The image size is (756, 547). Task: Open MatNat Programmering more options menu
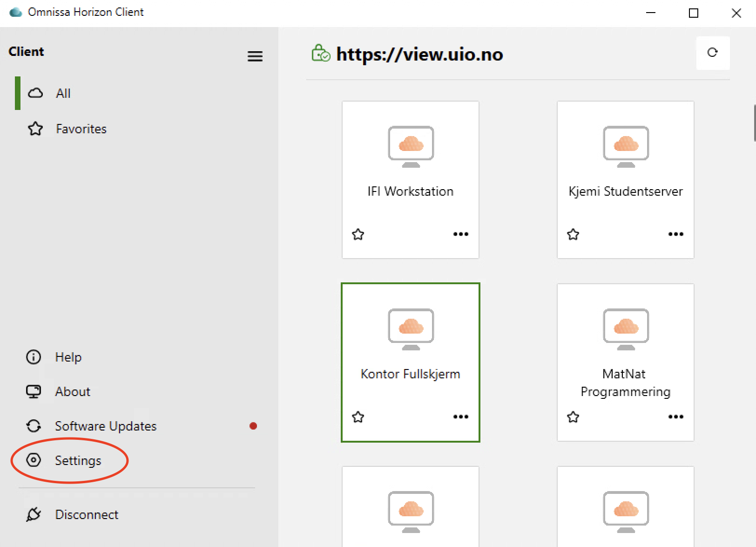(676, 417)
